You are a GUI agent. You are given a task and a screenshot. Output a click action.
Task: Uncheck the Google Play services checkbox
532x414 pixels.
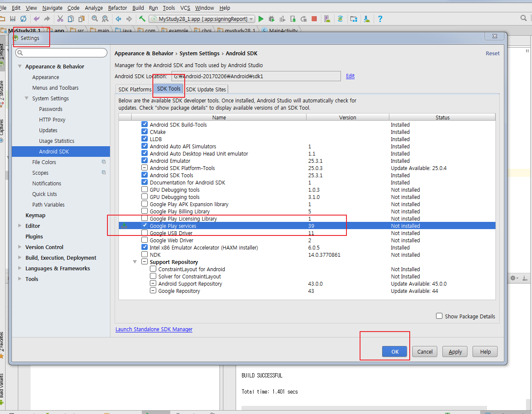click(145, 226)
